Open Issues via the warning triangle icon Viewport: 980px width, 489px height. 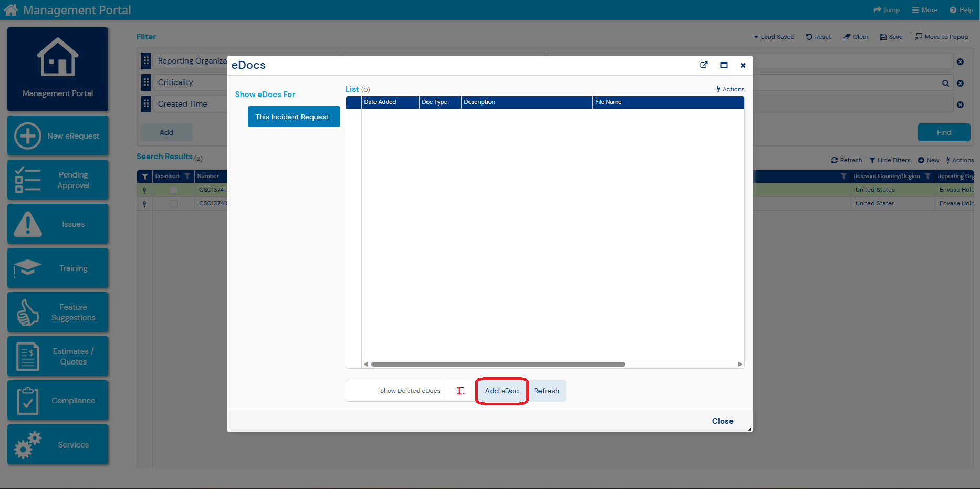point(27,224)
